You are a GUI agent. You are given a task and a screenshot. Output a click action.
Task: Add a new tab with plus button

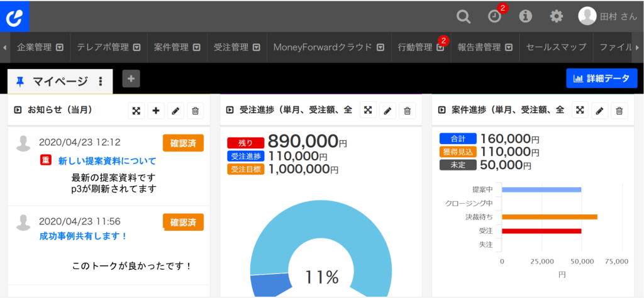click(131, 79)
